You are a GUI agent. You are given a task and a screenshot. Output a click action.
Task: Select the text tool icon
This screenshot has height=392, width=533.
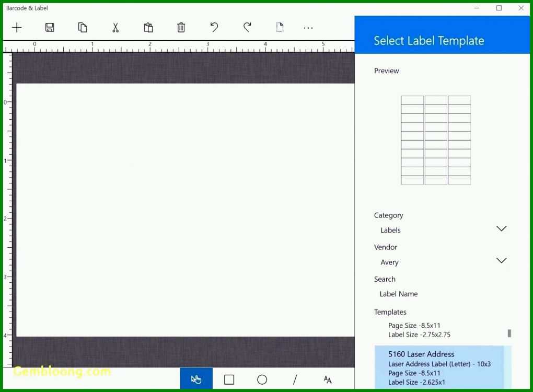[328, 379]
